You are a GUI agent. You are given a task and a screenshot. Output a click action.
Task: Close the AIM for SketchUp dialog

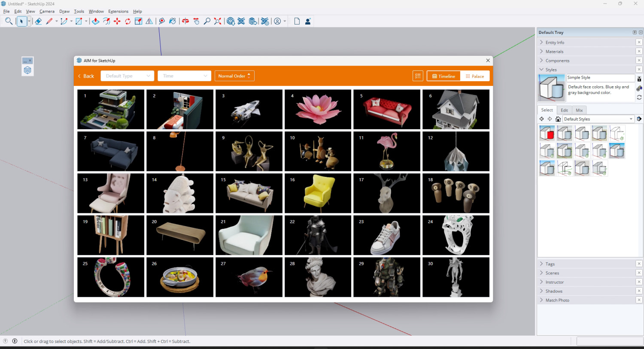[x=488, y=61]
